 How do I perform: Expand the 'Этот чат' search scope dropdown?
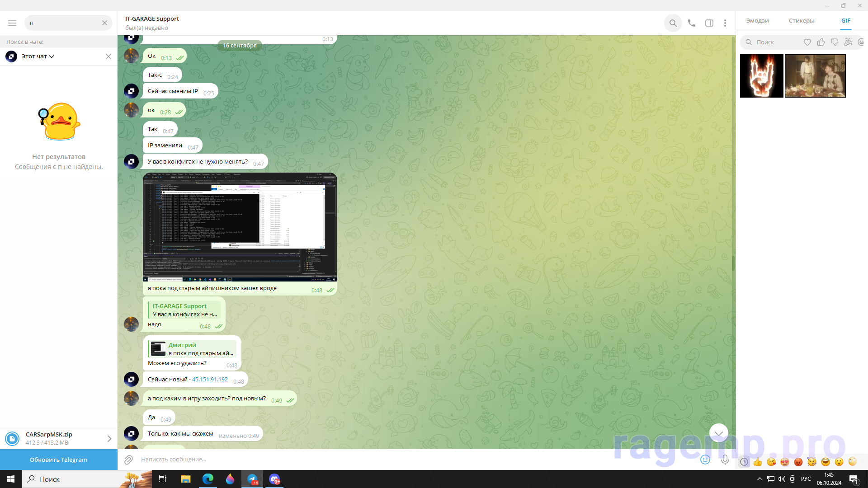[x=38, y=56]
